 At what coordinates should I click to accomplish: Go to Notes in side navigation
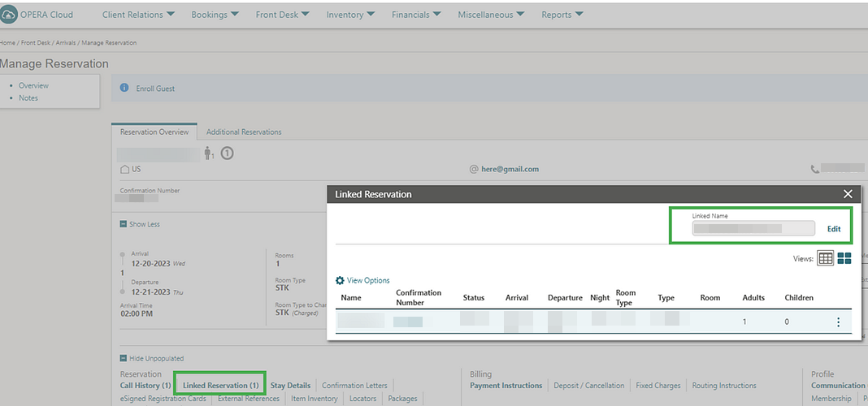click(x=28, y=98)
